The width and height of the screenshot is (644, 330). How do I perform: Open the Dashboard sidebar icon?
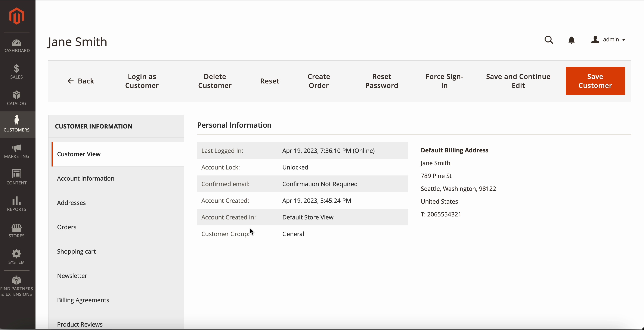pyautogui.click(x=16, y=46)
